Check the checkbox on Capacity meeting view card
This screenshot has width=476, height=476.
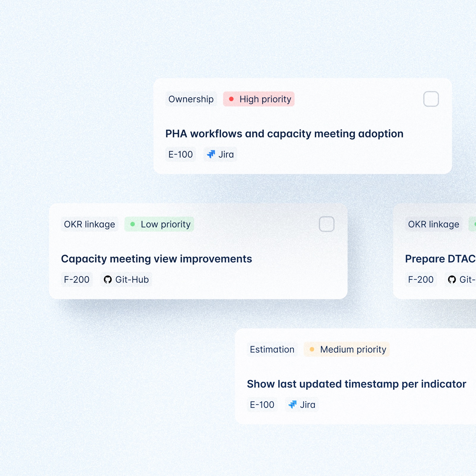pos(326,224)
